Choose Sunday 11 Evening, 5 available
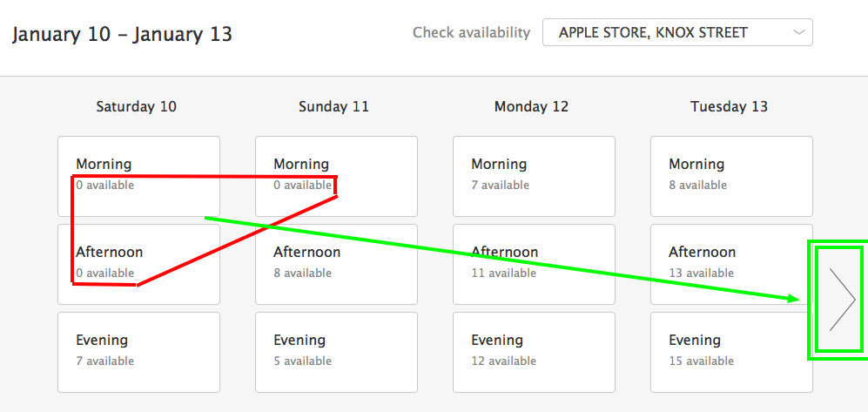 pos(336,352)
